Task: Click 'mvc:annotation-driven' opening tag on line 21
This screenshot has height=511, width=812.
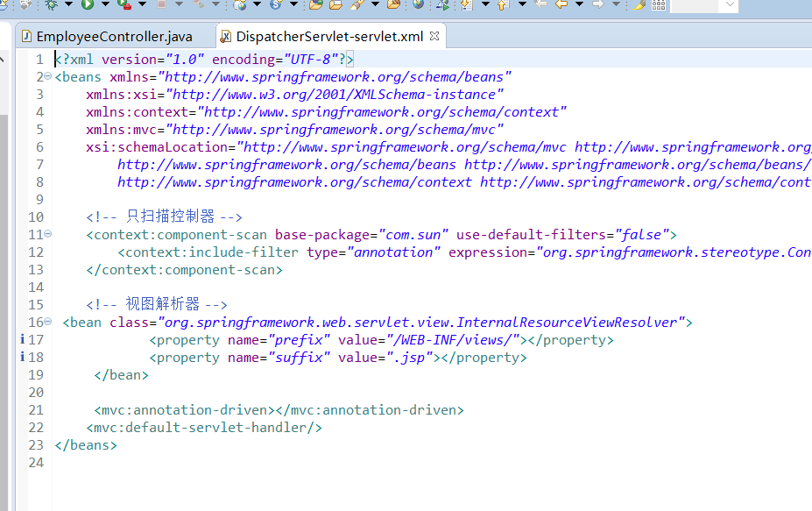Action: click(x=184, y=410)
